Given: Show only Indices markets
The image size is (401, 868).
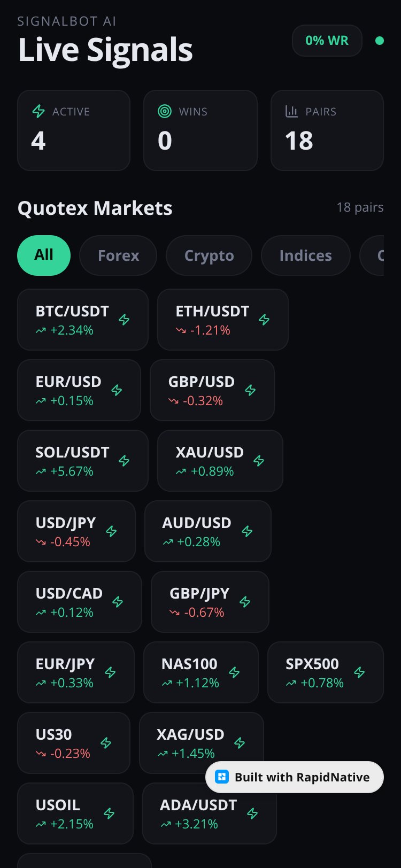Looking at the screenshot, I should (305, 255).
